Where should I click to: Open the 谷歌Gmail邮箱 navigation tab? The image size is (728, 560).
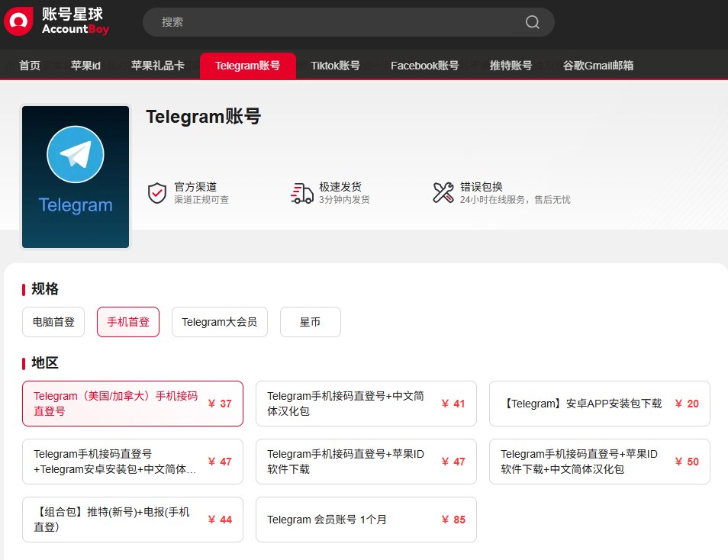tap(598, 66)
